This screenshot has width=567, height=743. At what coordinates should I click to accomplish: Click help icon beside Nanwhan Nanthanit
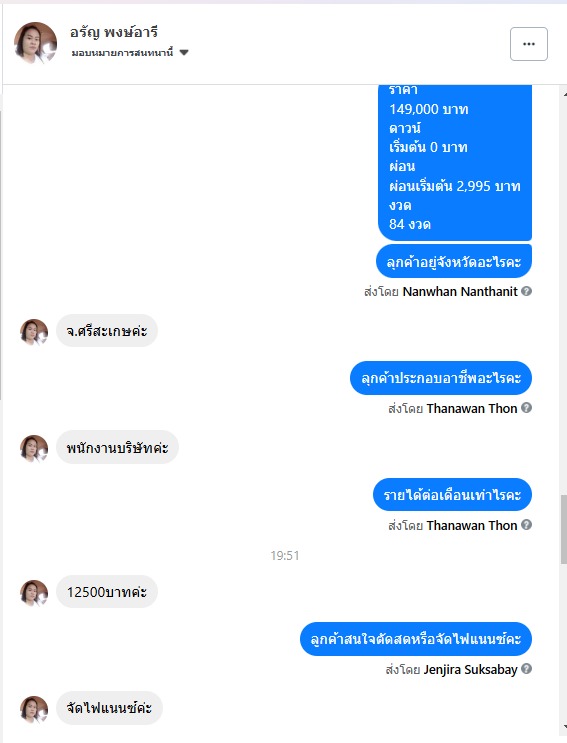click(526, 291)
